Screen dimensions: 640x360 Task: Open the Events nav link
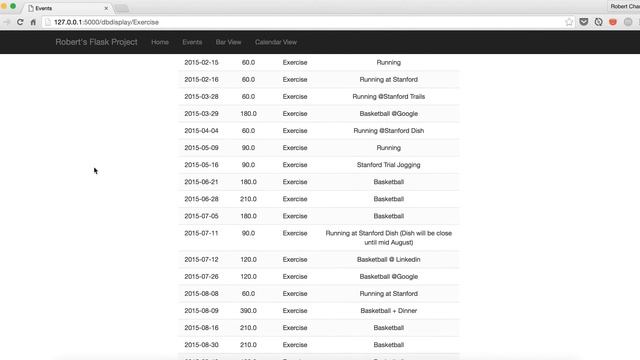click(x=192, y=42)
